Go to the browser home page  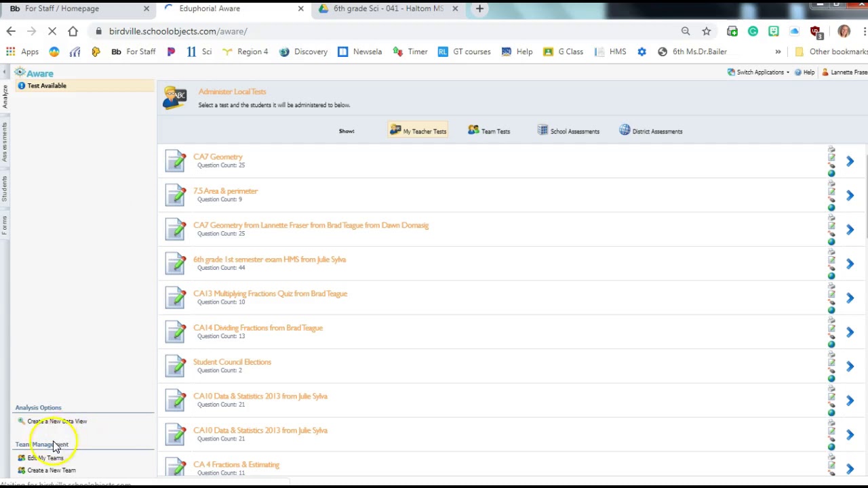pos(73,31)
